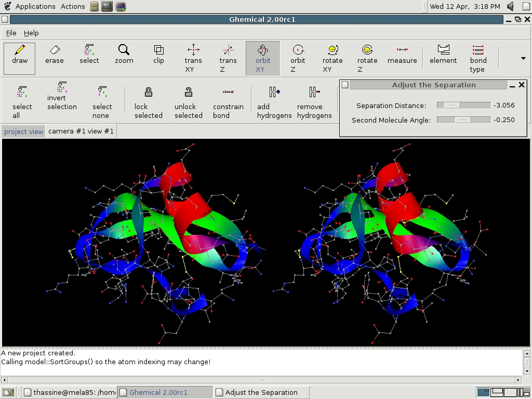The height and width of the screenshot is (399, 532).
Task: Expand the toolbar overflow arrow
Action: pyautogui.click(x=523, y=58)
